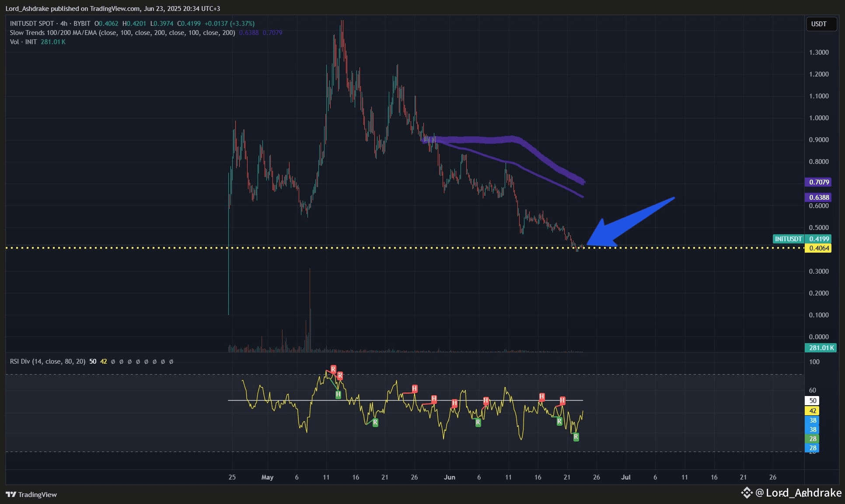845x504 pixels.
Task: Click the purple 0.6388 price tag
Action: [819, 197]
